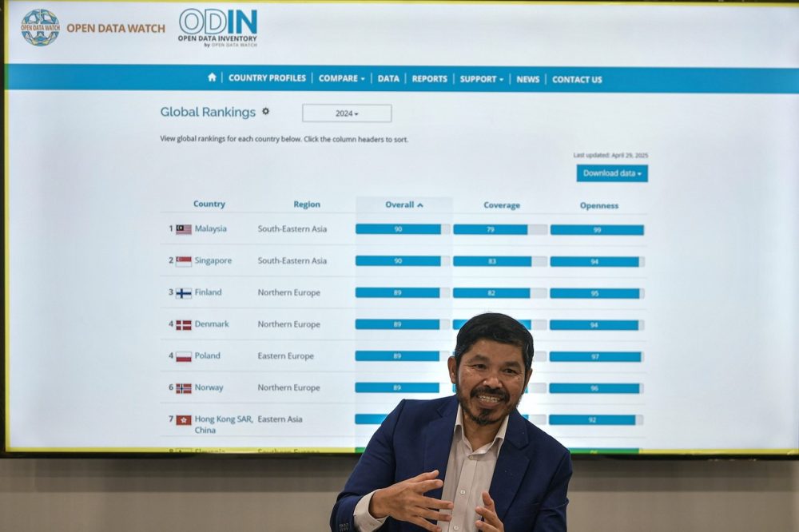This screenshot has width=799, height=532.
Task: Expand the Support dropdown menu
Action: [482, 79]
